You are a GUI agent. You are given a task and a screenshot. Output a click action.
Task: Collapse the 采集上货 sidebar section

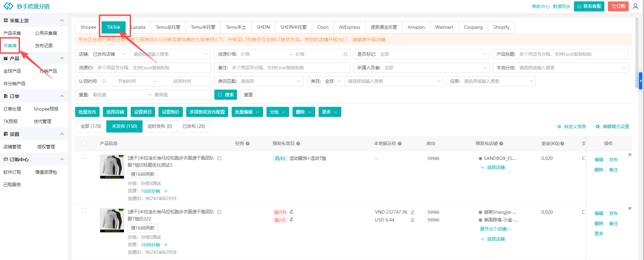coord(62,21)
